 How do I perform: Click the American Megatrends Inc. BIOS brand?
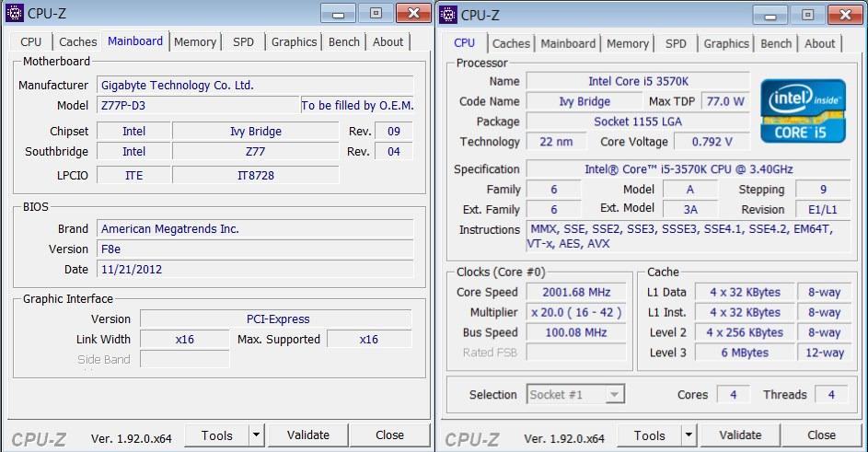(x=255, y=229)
